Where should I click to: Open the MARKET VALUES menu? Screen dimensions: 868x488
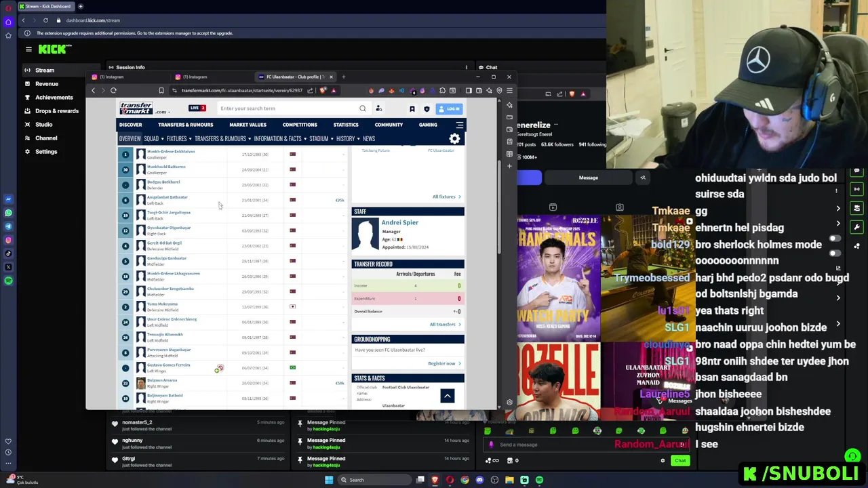click(248, 125)
